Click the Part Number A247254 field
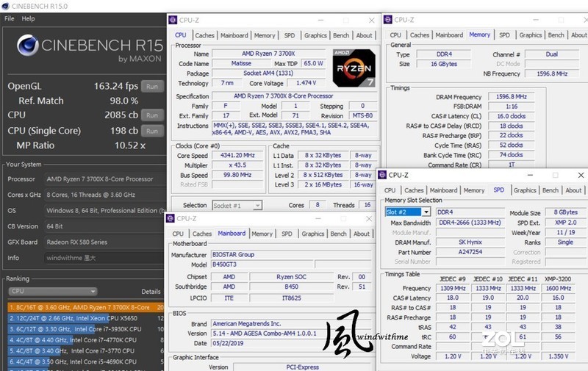 coord(470,252)
